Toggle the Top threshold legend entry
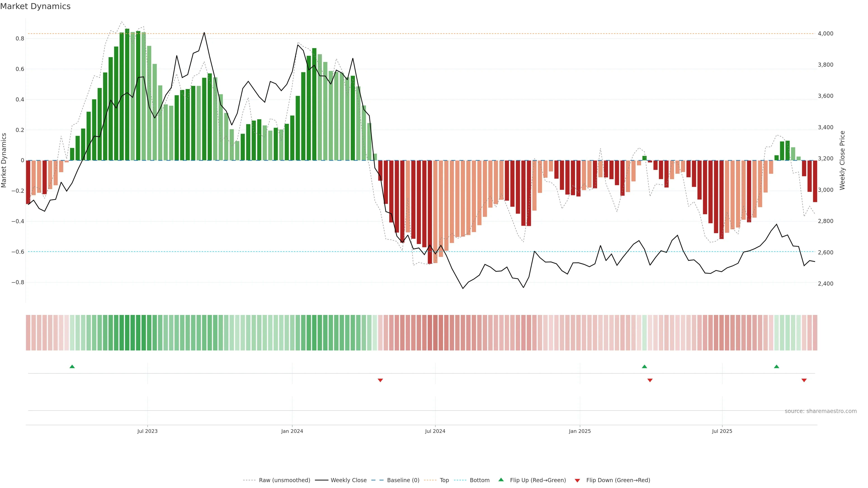Screen dimensions: 868x488 coord(444,480)
